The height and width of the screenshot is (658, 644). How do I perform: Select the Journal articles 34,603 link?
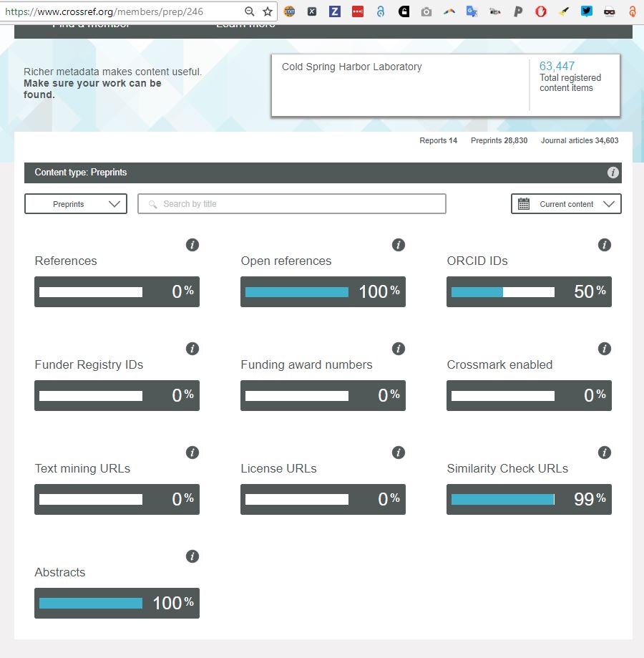[x=580, y=140]
